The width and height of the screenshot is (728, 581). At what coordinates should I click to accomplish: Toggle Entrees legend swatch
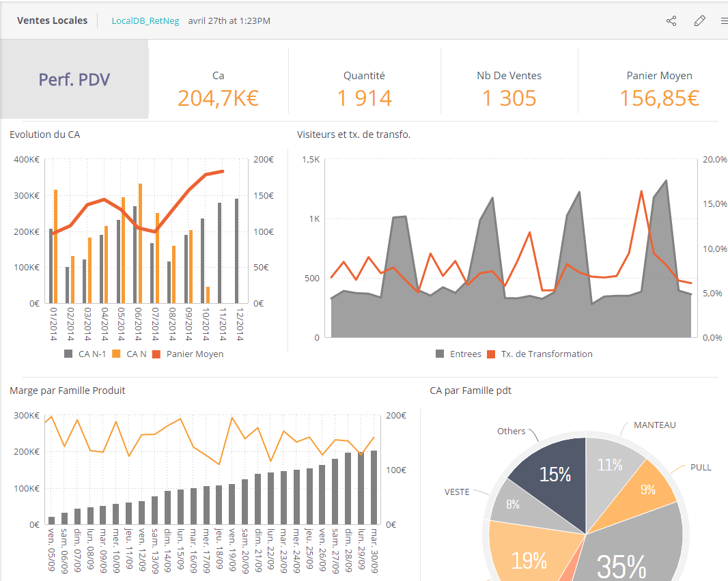[440, 354]
